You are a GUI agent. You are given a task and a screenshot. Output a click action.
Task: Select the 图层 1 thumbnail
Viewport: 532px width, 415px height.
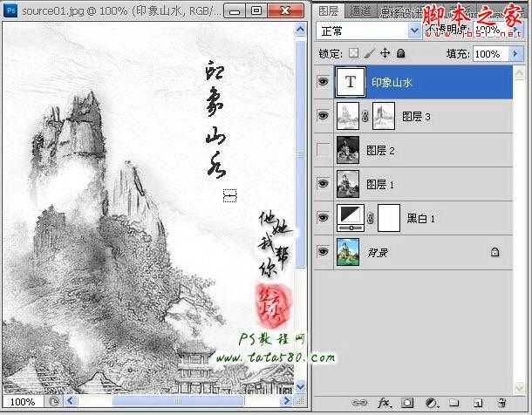(x=348, y=184)
